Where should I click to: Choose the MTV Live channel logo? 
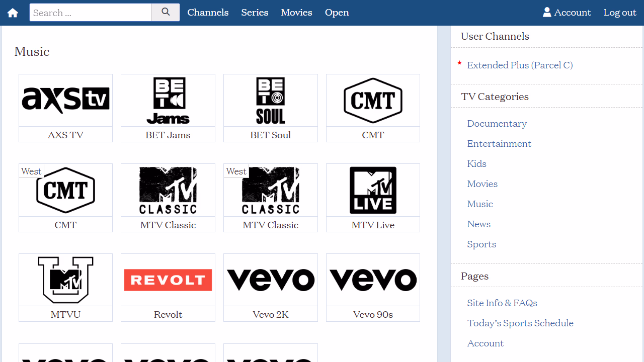(x=373, y=191)
